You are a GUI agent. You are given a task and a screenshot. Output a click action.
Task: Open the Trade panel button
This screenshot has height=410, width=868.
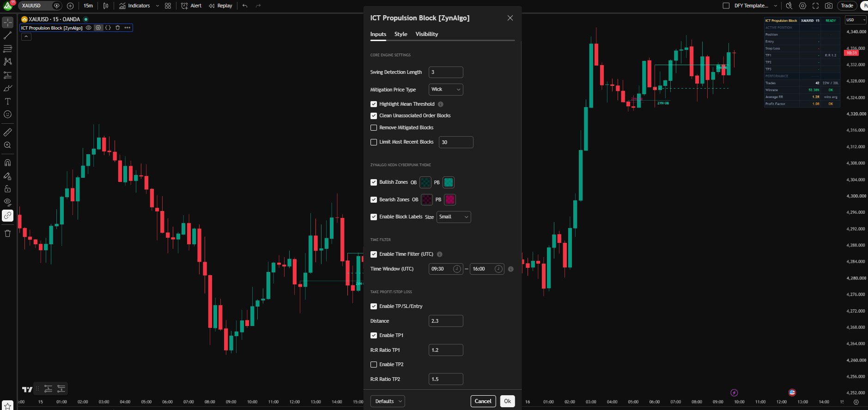(x=847, y=6)
